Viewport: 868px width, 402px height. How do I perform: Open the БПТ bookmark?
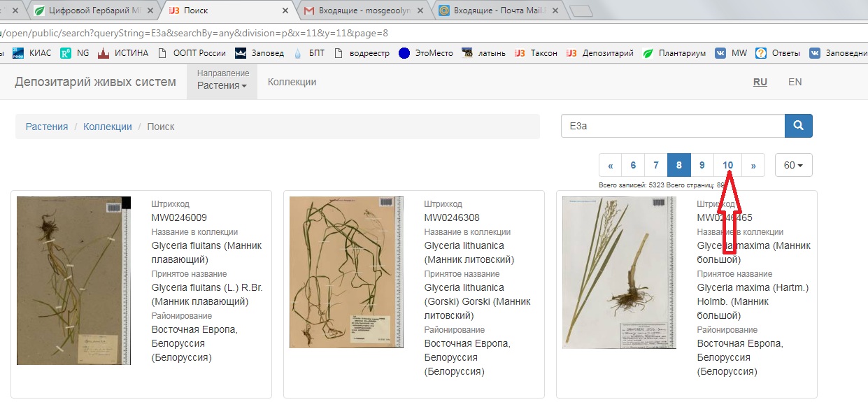[x=308, y=53]
